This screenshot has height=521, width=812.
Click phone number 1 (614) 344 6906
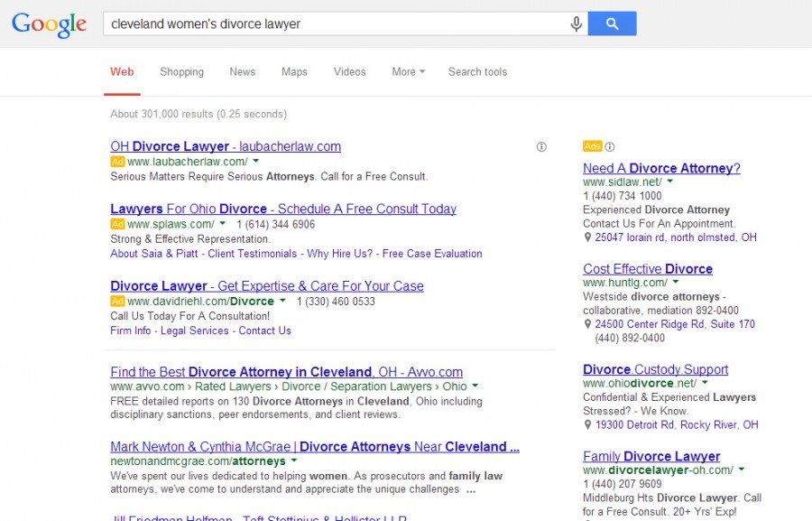[275, 225]
